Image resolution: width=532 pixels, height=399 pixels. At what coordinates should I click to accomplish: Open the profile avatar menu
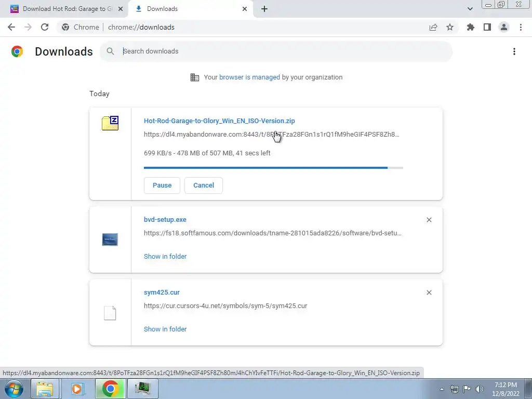[x=504, y=27]
